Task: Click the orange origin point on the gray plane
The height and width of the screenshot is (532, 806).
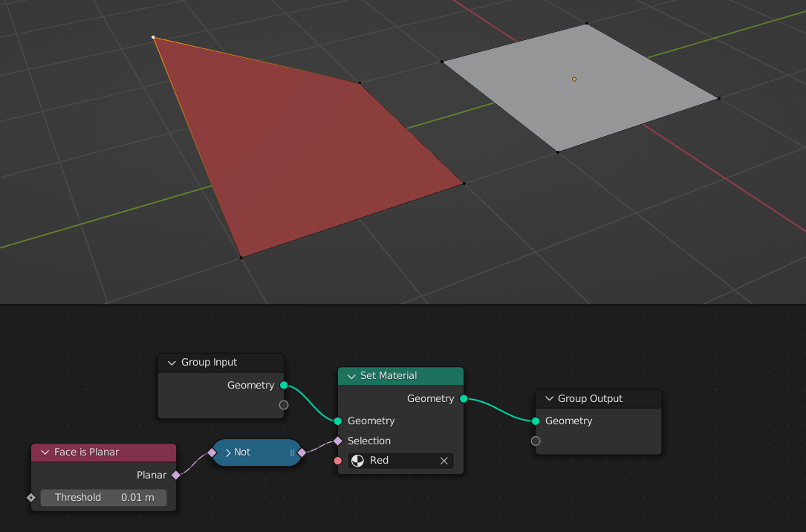Action: pos(573,78)
